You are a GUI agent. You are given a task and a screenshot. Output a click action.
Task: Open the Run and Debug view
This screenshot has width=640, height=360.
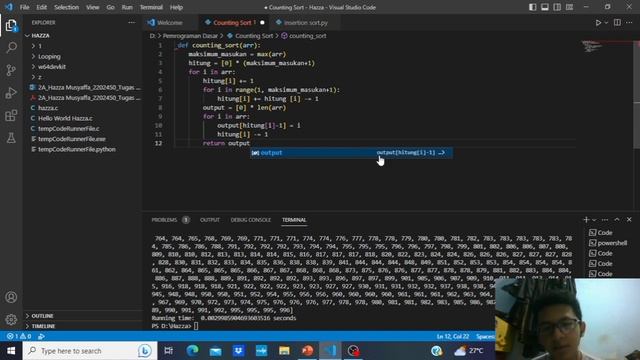click(11, 93)
